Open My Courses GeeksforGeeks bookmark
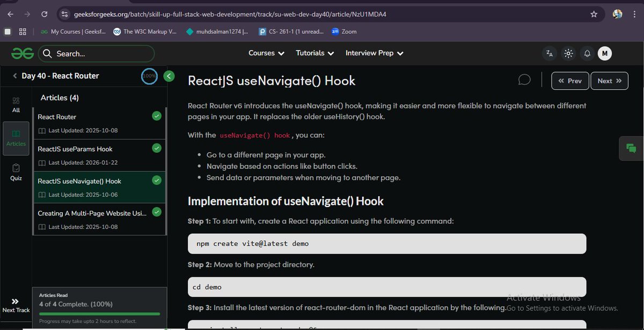This screenshot has height=330, width=644. pos(74,32)
